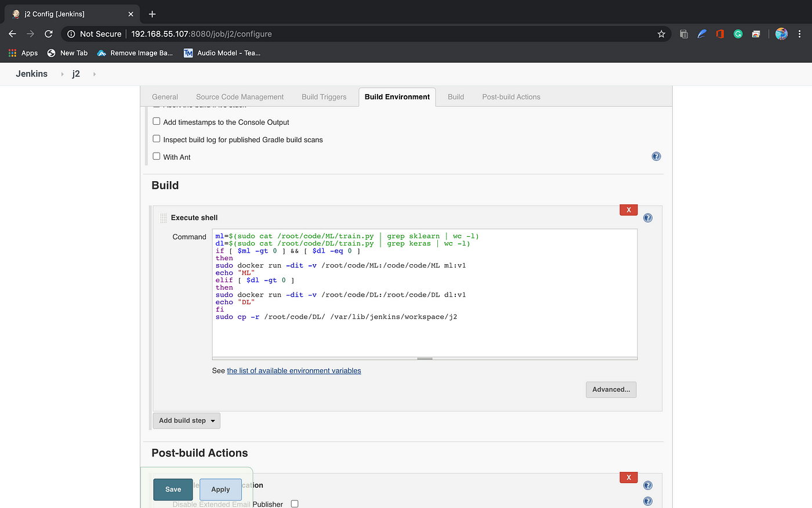
Task: Go back with the browser back arrow
Action: [12, 34]
